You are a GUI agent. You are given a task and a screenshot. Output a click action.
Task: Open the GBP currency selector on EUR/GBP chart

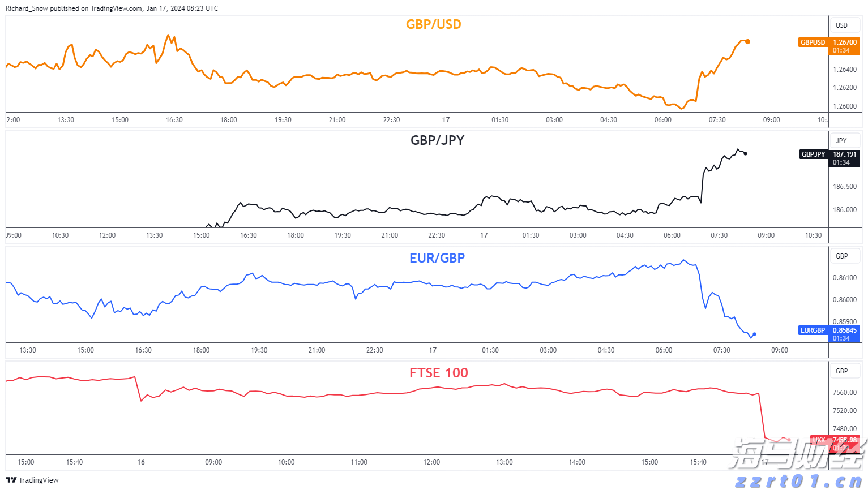point(842,256)
